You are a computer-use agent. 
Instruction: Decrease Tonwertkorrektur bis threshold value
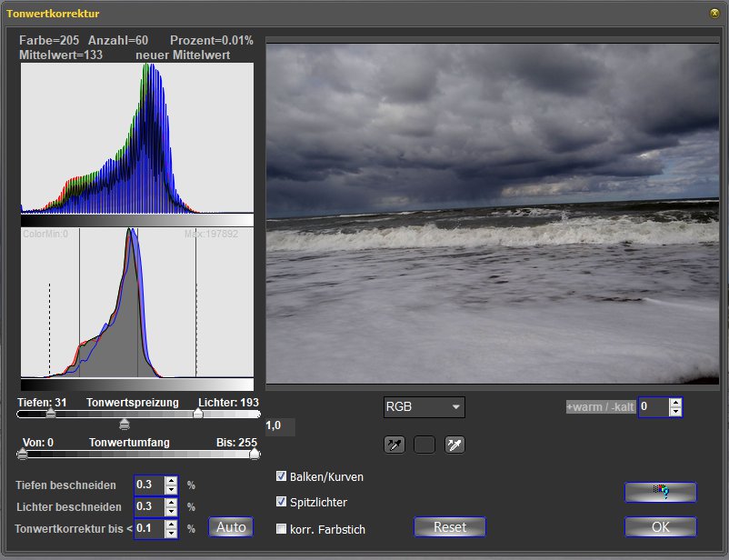[x=171, y=533]
